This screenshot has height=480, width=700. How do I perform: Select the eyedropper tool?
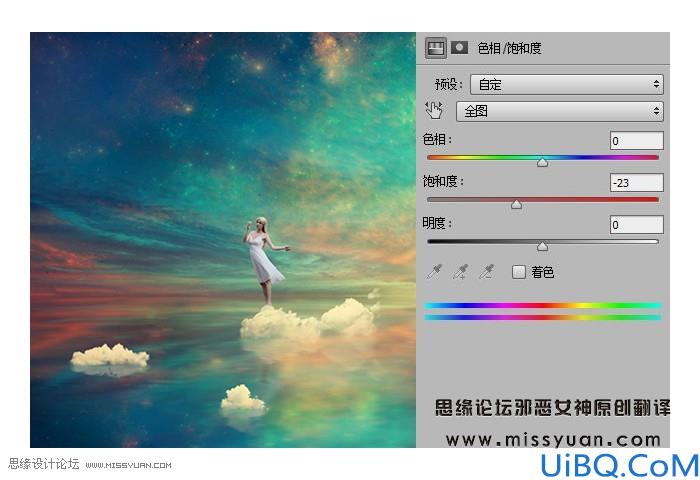tap(434, 271)
